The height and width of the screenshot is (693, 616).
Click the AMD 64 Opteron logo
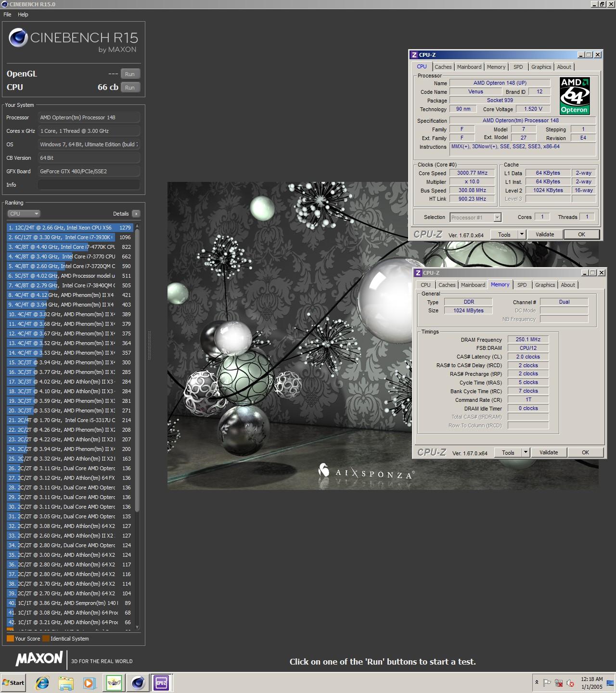coord(575,96)
